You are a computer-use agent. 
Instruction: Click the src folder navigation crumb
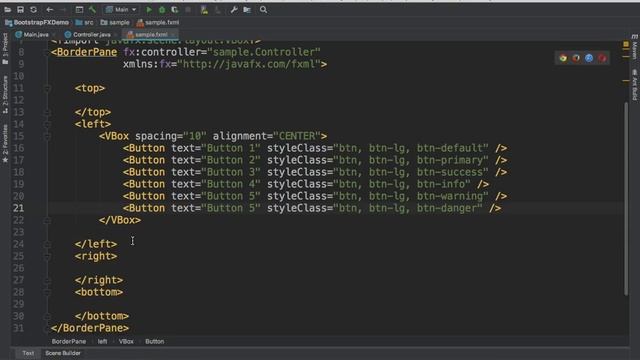(84, 22)
